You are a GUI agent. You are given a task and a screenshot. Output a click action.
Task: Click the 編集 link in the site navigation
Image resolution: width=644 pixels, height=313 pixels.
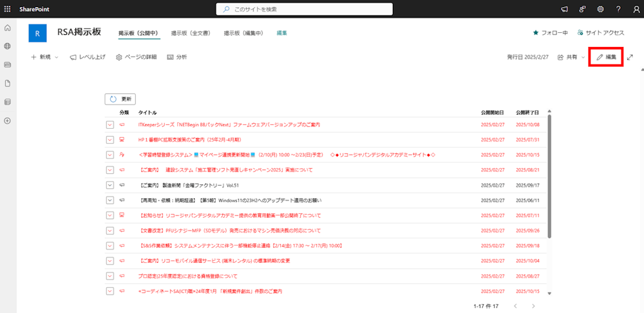coord(282,33)
